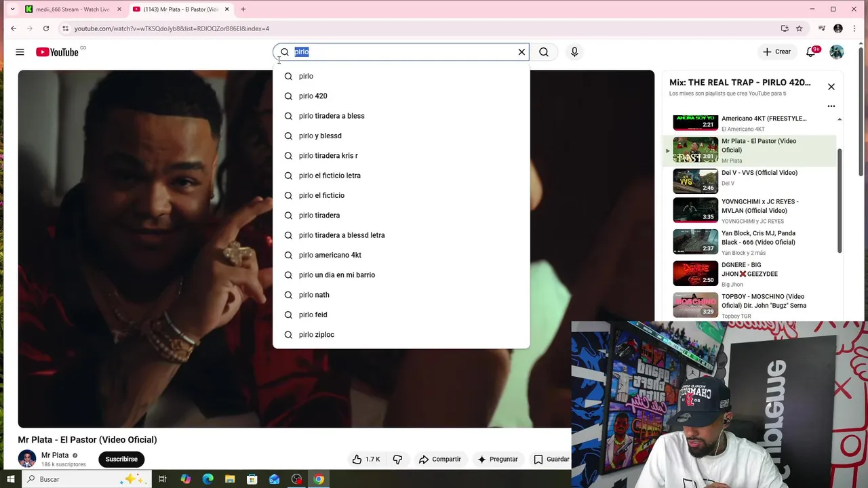Reload the page with refresh icon

[46, 28]
